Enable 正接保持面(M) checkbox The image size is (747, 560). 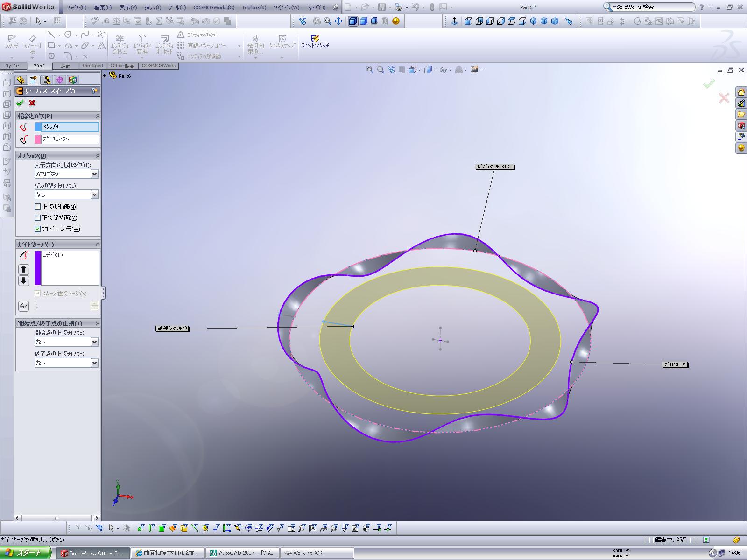[x=38, y=217]
